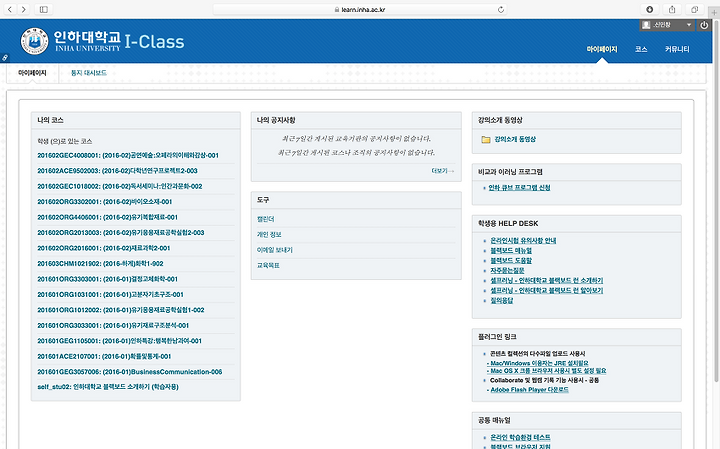Viewport: 720px width, 449px height.
Task: Open 교육목표 in the 도구 panel
Action: (268, 266)
